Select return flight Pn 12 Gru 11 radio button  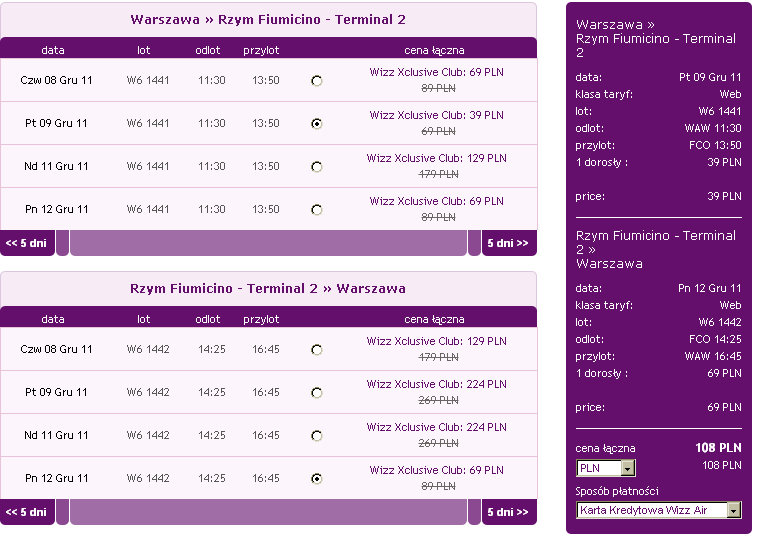point(316,478)
